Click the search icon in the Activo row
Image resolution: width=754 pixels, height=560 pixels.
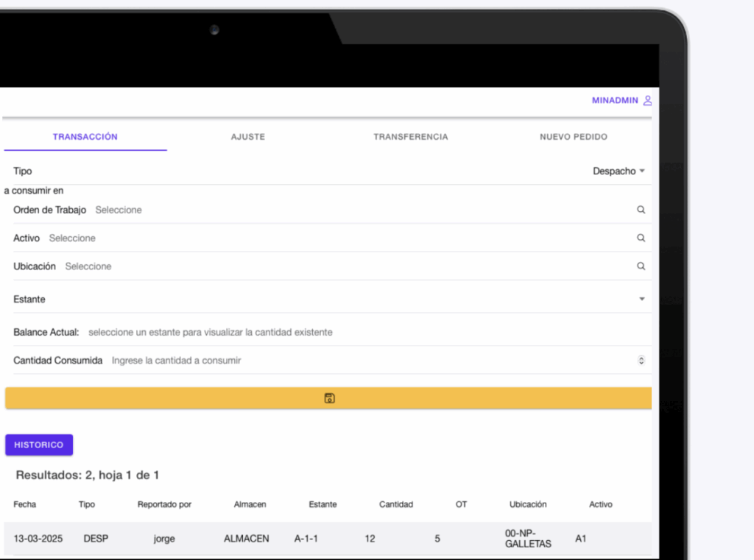[641, 238]
